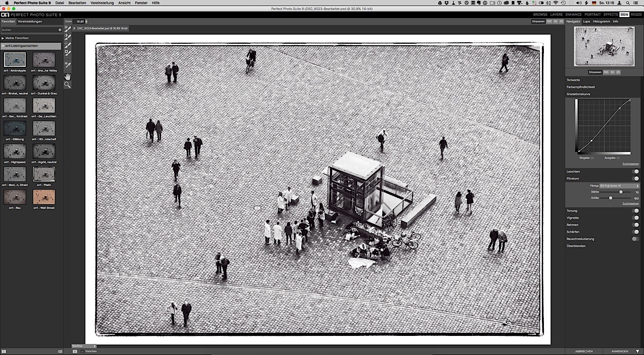Image resolution: width=644 pixels, height=355 pixels.
Task: Toggle the Vignette switch
Action: 636,218
